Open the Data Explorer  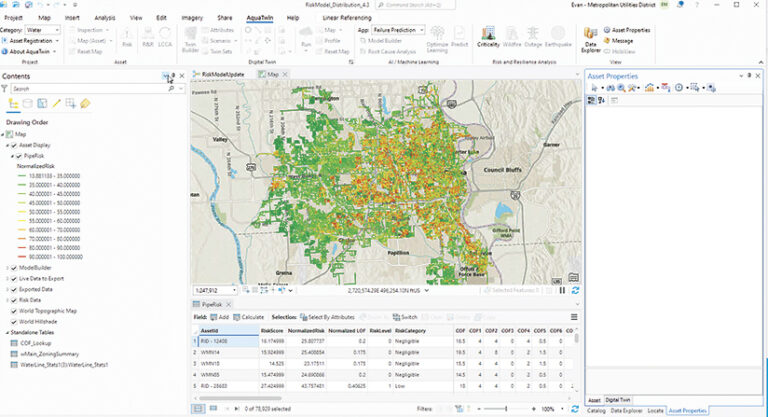click(590, 40)
